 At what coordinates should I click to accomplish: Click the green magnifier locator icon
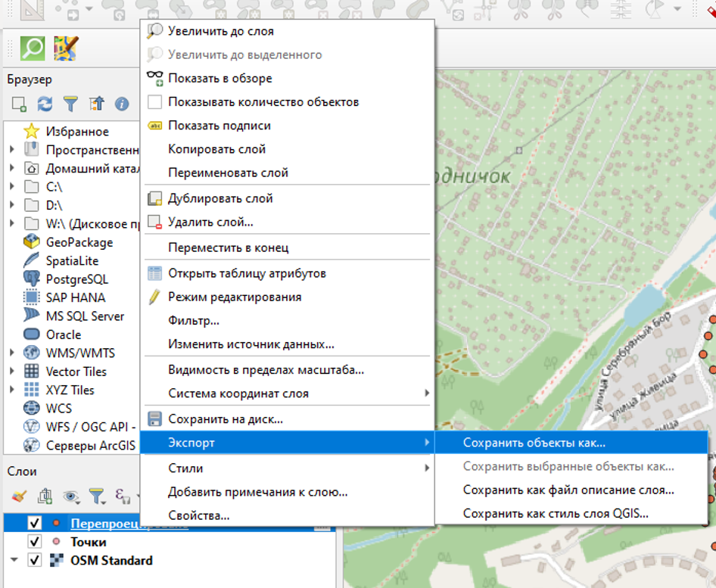pyautogui.click(x=32, y=48)
